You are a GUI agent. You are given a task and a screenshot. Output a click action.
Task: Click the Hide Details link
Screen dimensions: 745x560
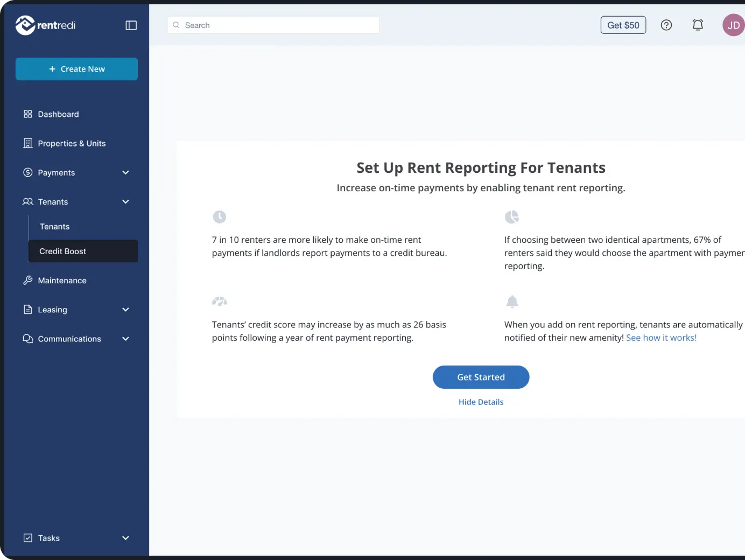pyautogui.click(x=481, y=402)
